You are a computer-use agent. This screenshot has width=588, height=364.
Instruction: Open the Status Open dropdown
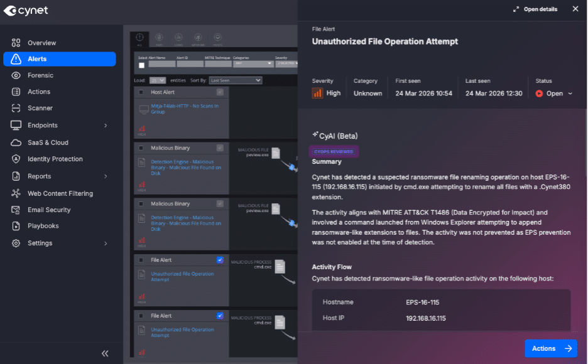(554, 94)
